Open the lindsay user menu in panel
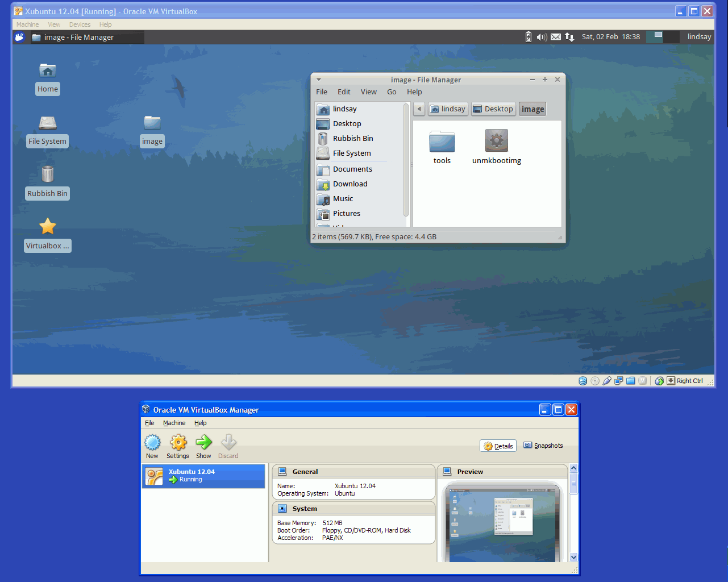 699,37
